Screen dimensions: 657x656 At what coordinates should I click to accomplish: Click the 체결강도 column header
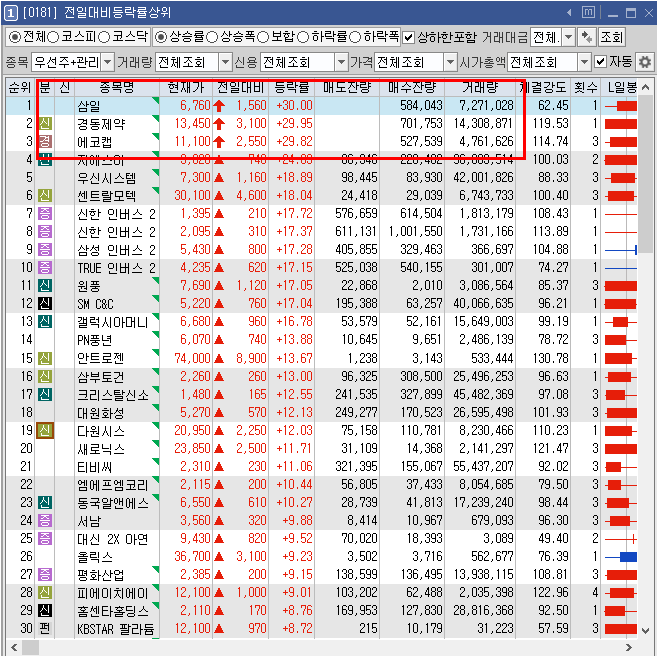pyautogui.click(x=543, y=87)
